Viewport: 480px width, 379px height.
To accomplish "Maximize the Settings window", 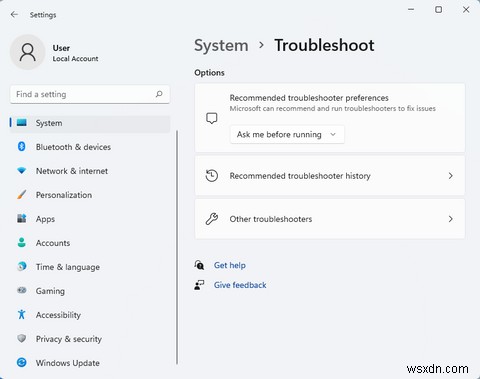I will click(439, 10).
